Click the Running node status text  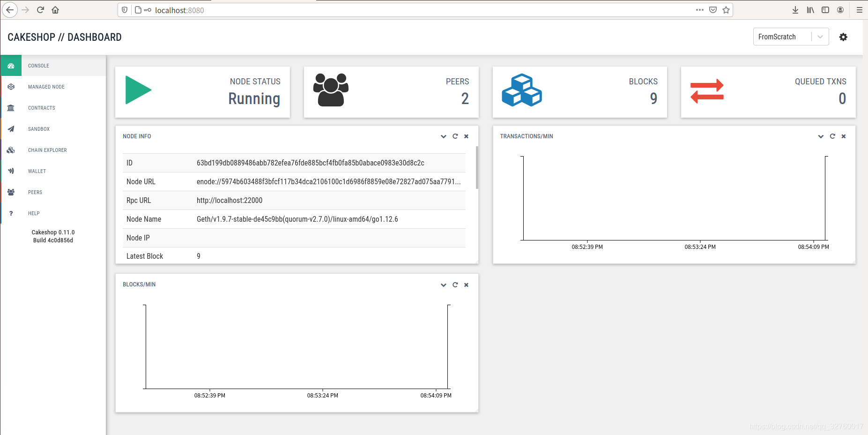pos(254,99)
